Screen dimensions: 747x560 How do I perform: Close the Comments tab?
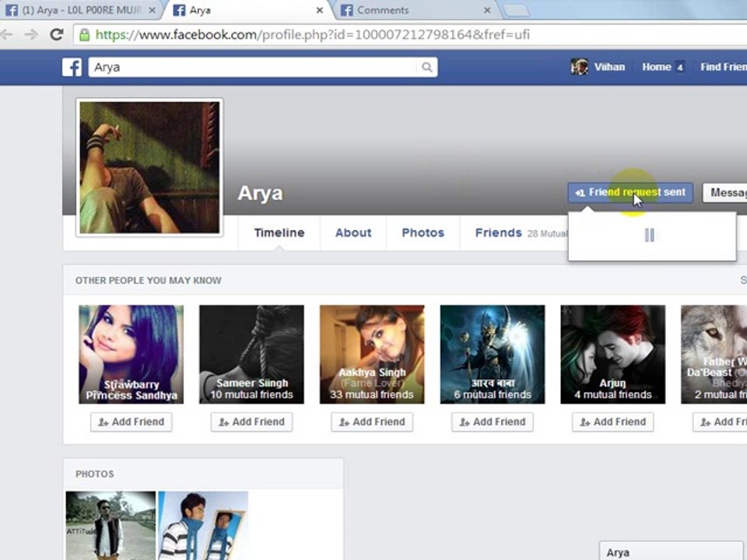click(487, 10)
